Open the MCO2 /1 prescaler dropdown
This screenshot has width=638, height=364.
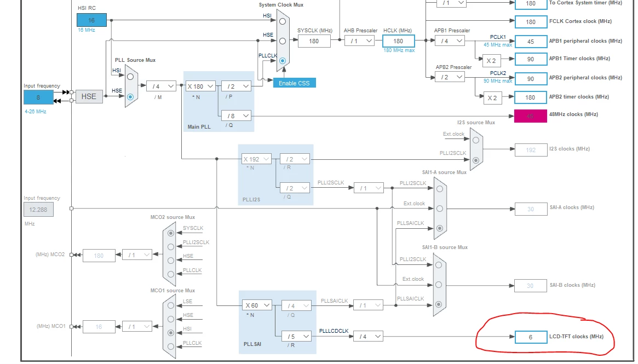click(x=137, y=255)
